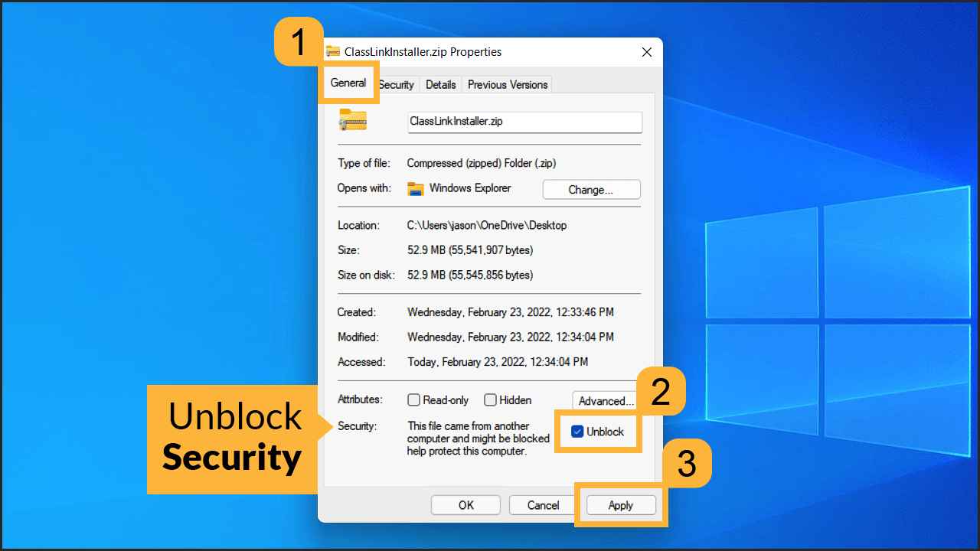The image size is (980, 551).
Task: Open the Security tab
Action: pyautogui.click(x=397, y=84)
